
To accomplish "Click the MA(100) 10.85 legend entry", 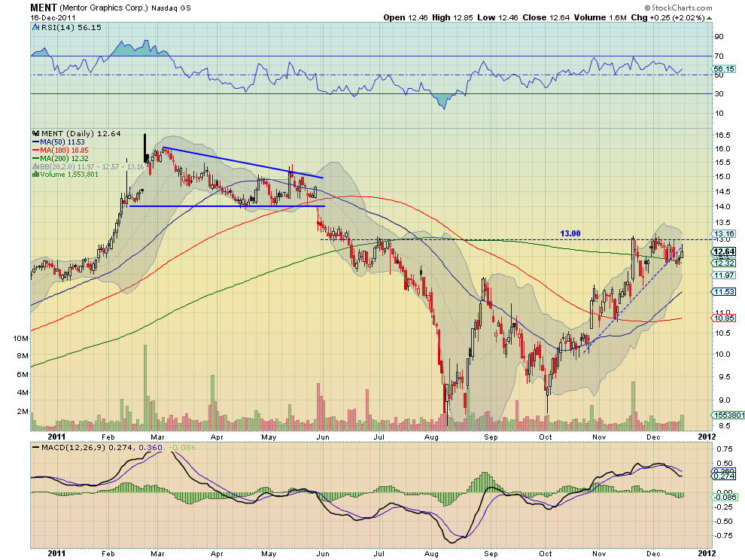I will 60,151.
